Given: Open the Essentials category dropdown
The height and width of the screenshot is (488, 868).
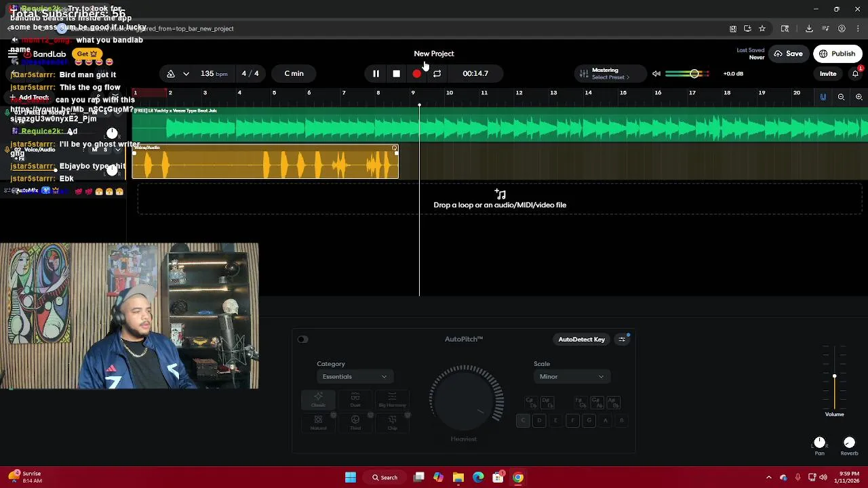Looking at the screenshot, I should coord(354,377).
